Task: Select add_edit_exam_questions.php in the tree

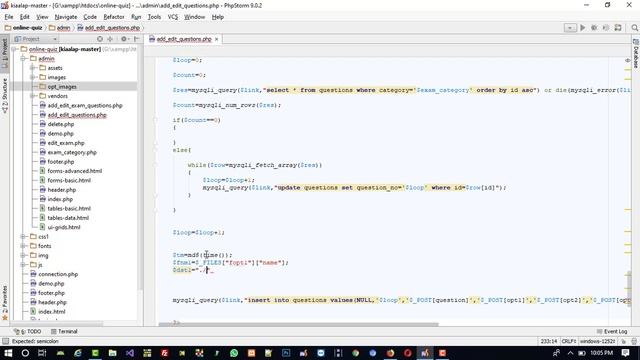Action: click(85, 105)
